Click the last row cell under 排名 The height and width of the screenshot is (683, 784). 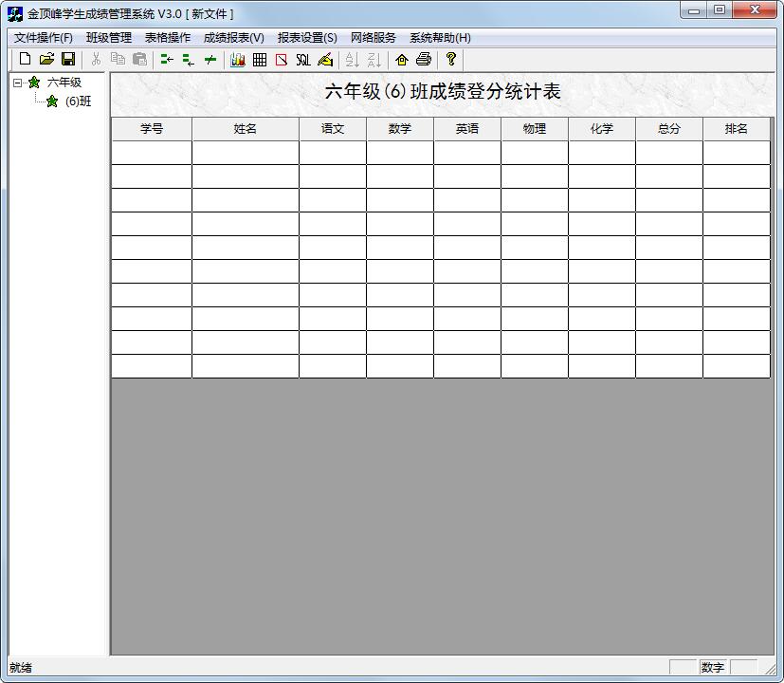(737, 366)
